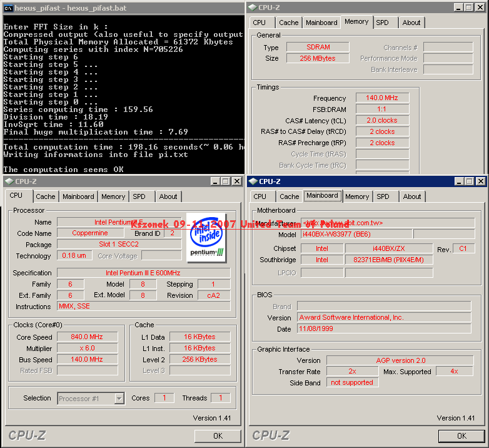Switch to the Mainboard tab in the bottom-left CPU-Z window
The image size is (489, 448).
pos(78,196)
